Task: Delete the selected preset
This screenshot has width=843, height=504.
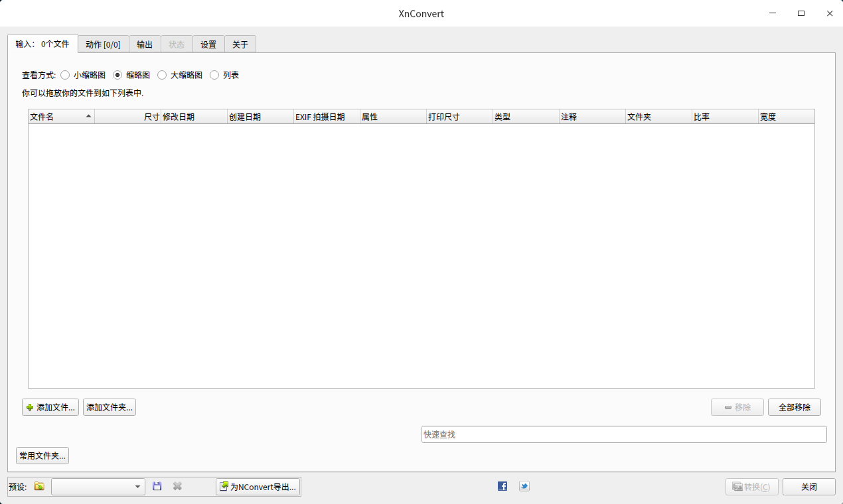Action: pyautogui.click(x=177, y=486)
